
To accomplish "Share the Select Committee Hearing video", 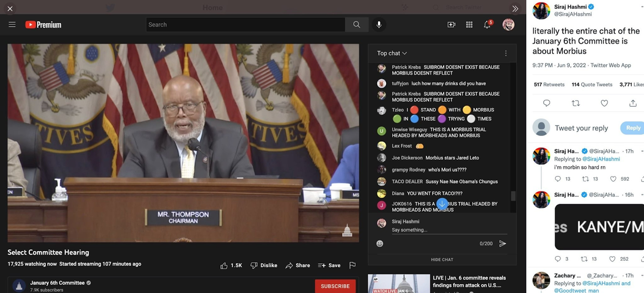I will tap(298, 266).
